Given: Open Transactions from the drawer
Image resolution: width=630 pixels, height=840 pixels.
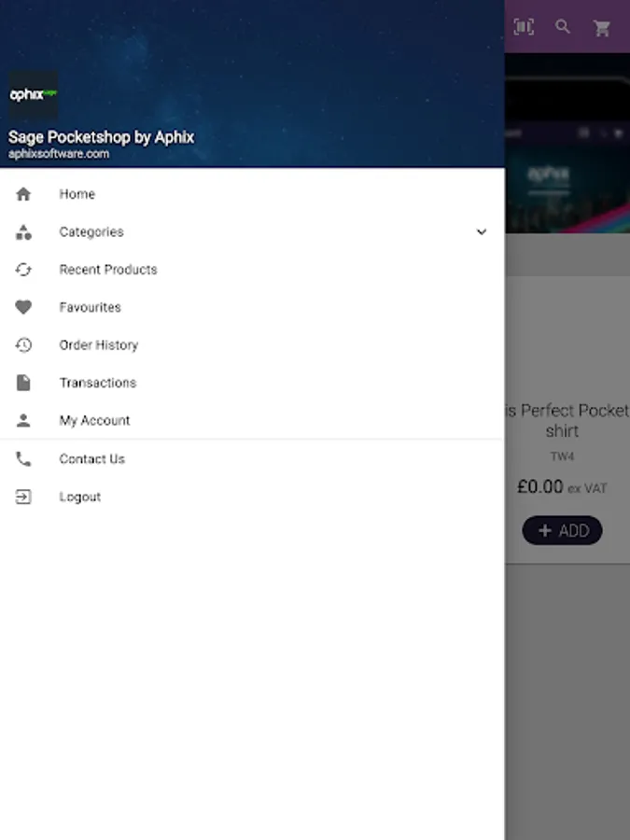Looking at the screenshot, I should tap(252, 383).
